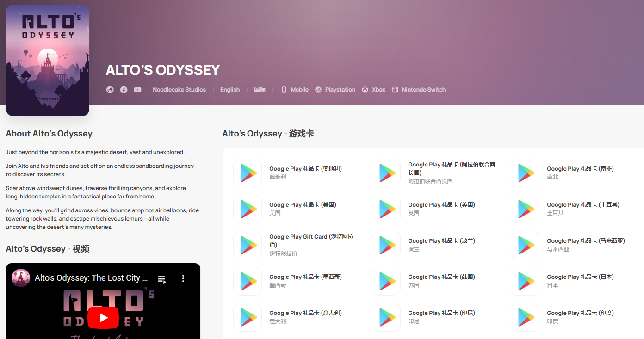Screen dimensions: 644x339
Task: Click the Nintendo Switch logo icon
Action: (x=395, y=90)
